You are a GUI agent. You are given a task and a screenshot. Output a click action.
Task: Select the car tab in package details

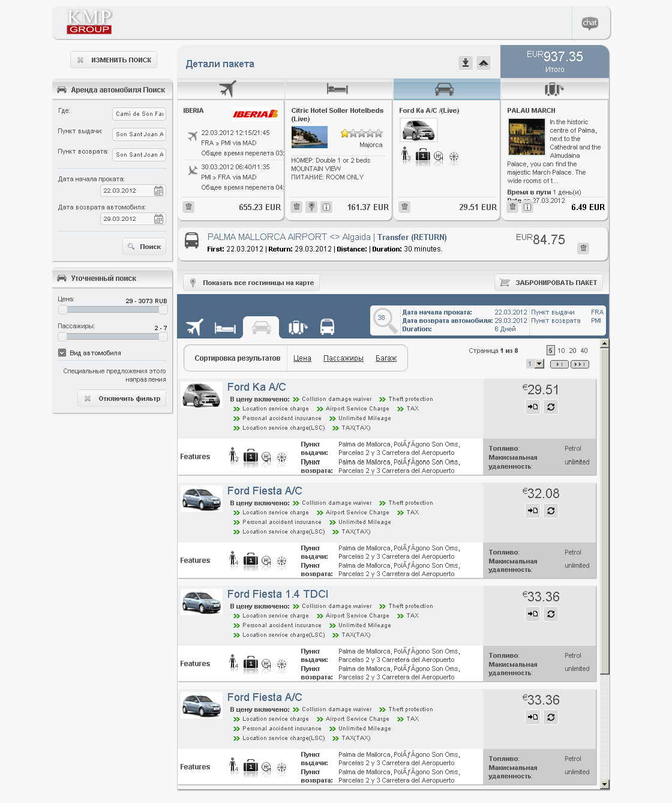coord(446,89)
